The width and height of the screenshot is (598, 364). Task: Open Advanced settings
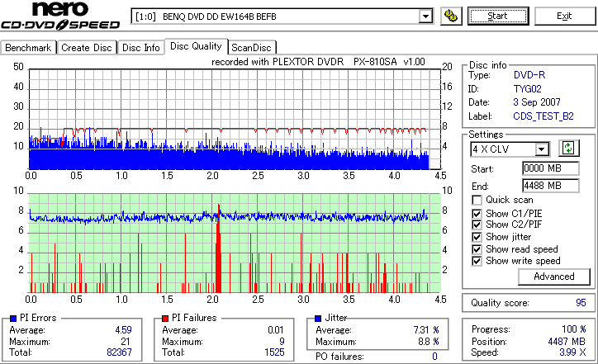click(x=553, y=277)
